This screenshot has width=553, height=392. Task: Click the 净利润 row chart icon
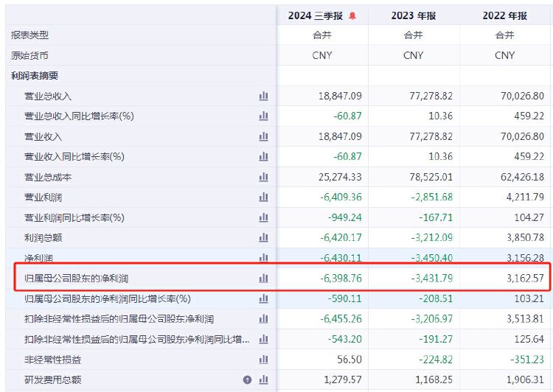263,258
